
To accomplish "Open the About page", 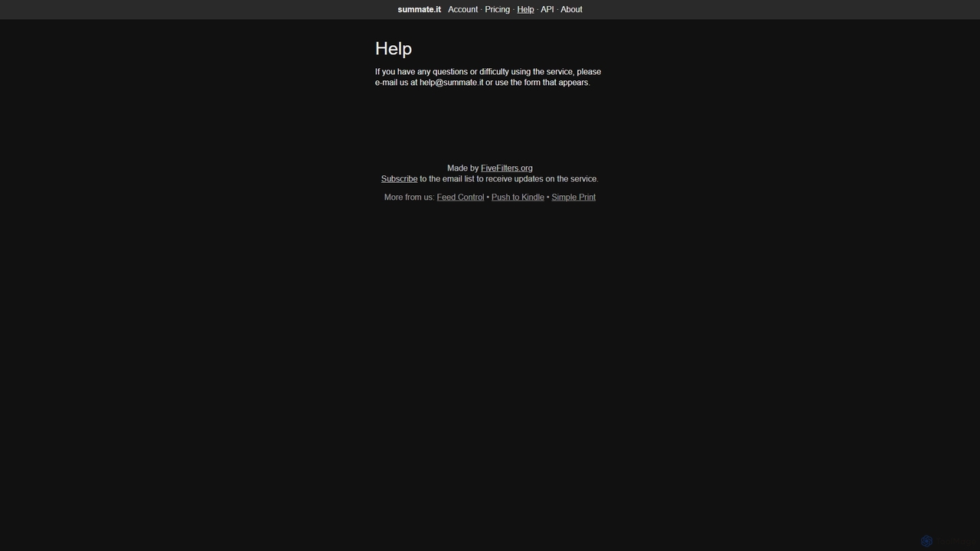I will pyautogui.click(x=571, y=9).
